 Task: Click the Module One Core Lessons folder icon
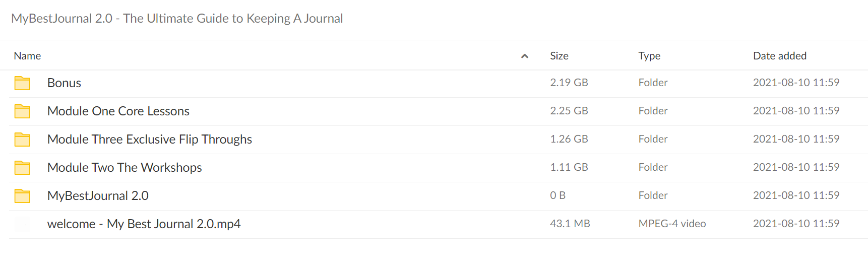pyautogui.click(x=22, y=111)
